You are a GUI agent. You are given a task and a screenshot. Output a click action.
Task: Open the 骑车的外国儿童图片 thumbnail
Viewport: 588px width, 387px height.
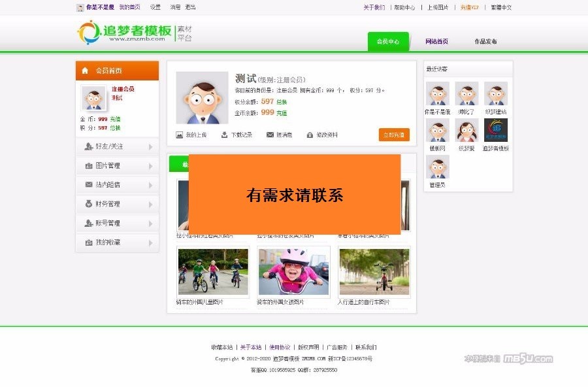[213, 271]
